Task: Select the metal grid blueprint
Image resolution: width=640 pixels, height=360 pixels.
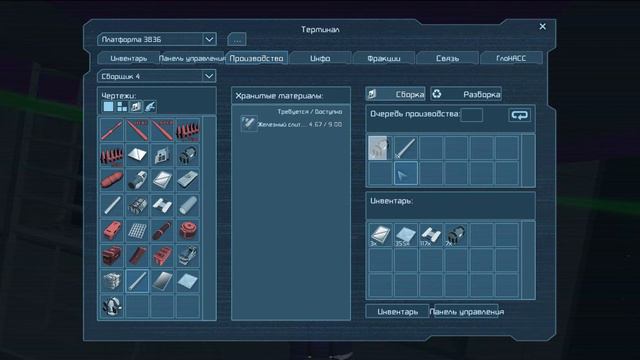Action: tap(137, 231)
